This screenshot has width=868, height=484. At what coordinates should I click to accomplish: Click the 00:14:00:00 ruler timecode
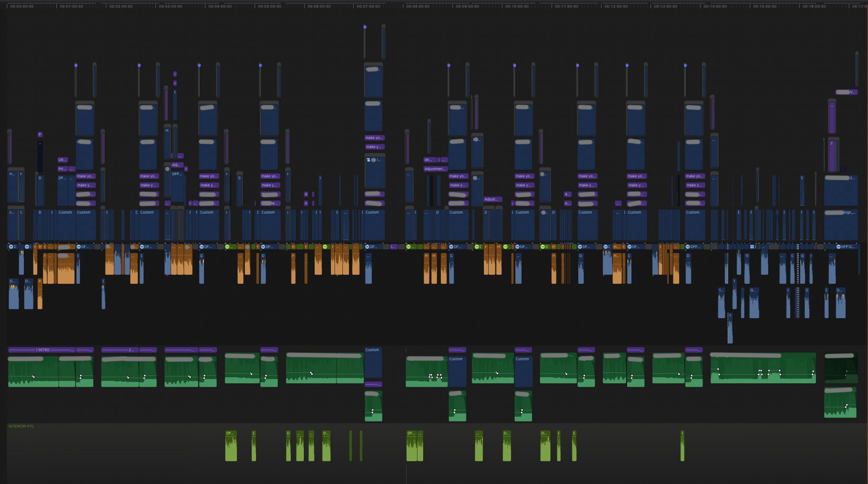tap(715, 7)
